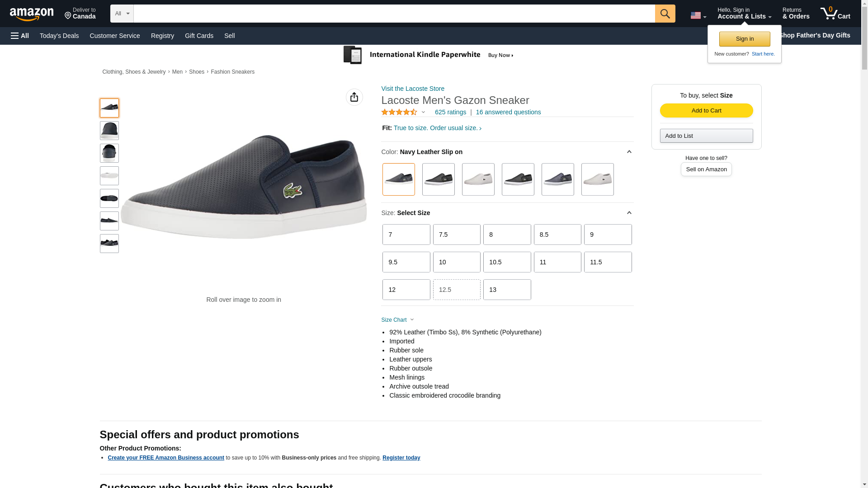Click the search magnifier button
Viewport: 868px width, 488px height.
coord(665,14)
